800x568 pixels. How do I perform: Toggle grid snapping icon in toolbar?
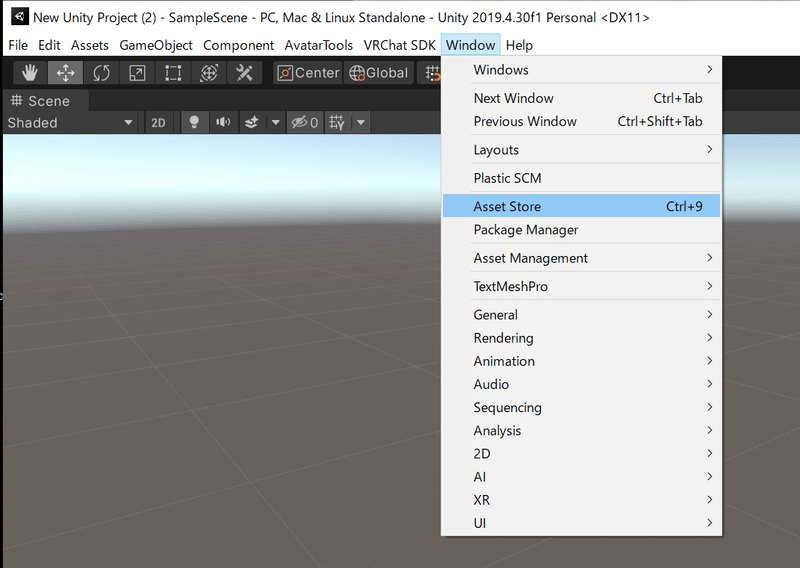click(432, 73)
